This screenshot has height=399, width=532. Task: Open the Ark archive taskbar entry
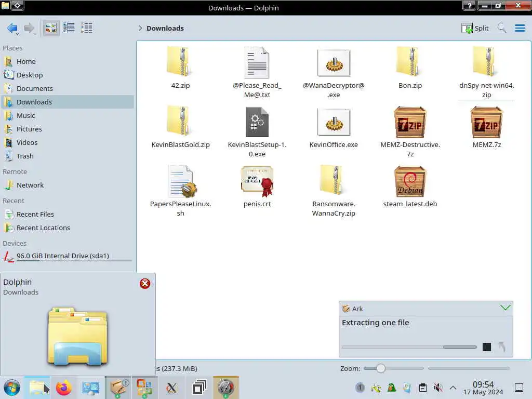coord(118,388)
